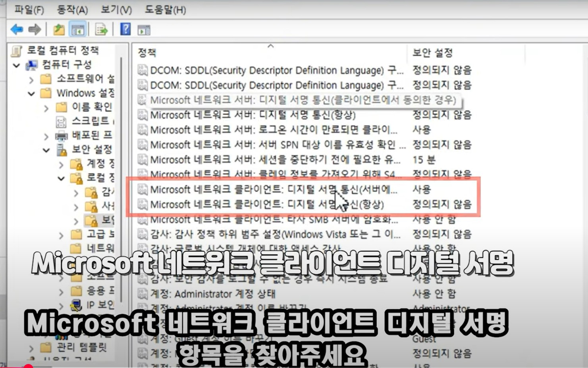588x368 pixels.
Task: Click the up-one-level folder toolbar icon
Action: 59,29
